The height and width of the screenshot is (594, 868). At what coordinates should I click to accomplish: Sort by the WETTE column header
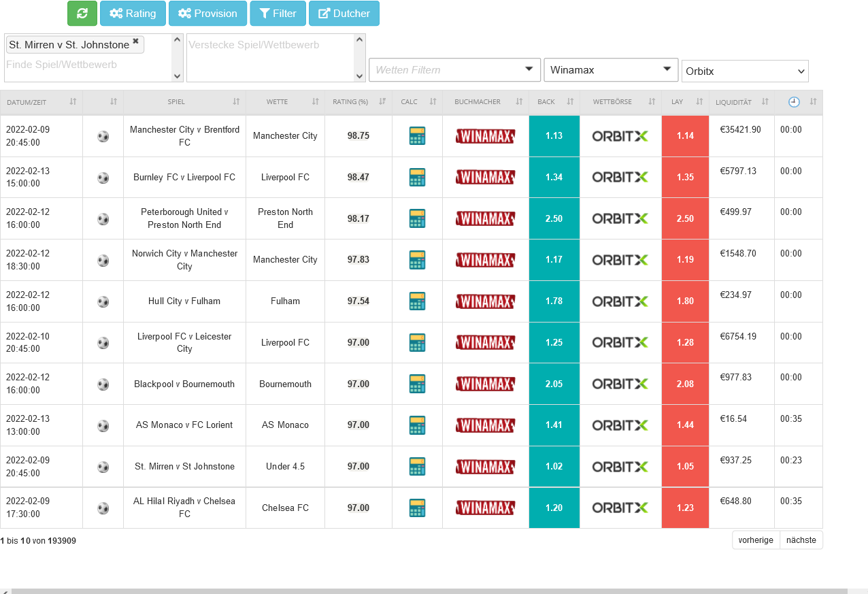click(x=285, y=102)
